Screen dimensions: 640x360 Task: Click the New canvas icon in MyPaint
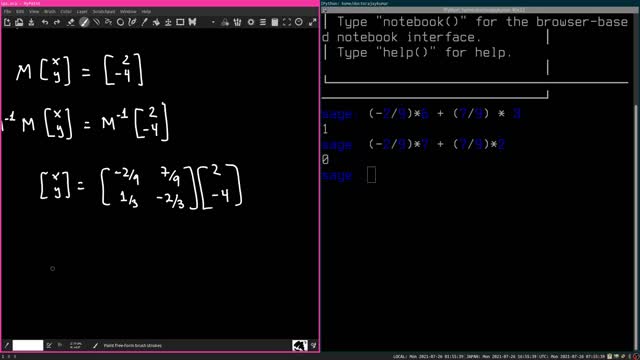pyautogui.click(x=7, y=22)
